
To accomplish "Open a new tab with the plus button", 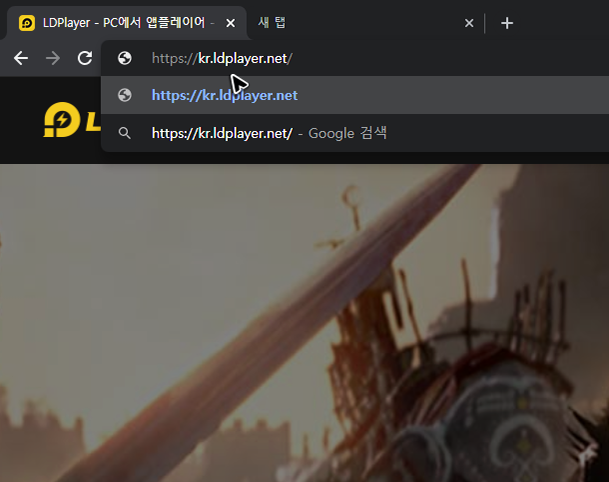I will [x=507, y=23].
